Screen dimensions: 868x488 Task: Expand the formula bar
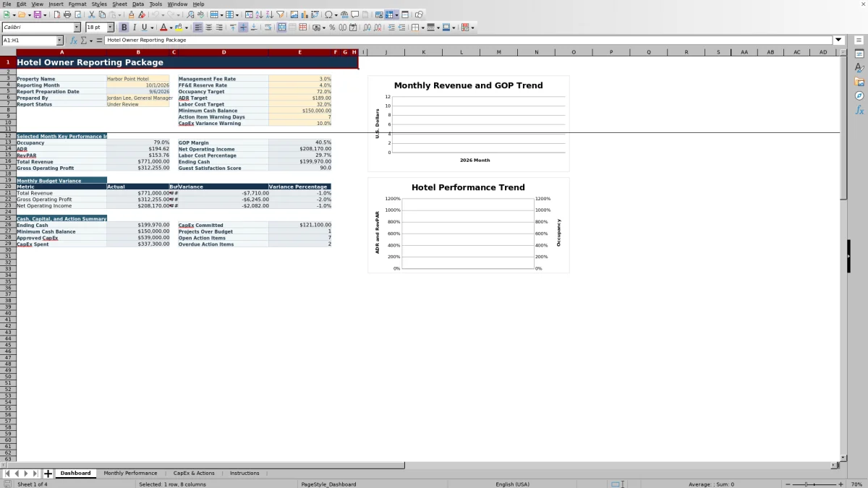click(838, 40)
